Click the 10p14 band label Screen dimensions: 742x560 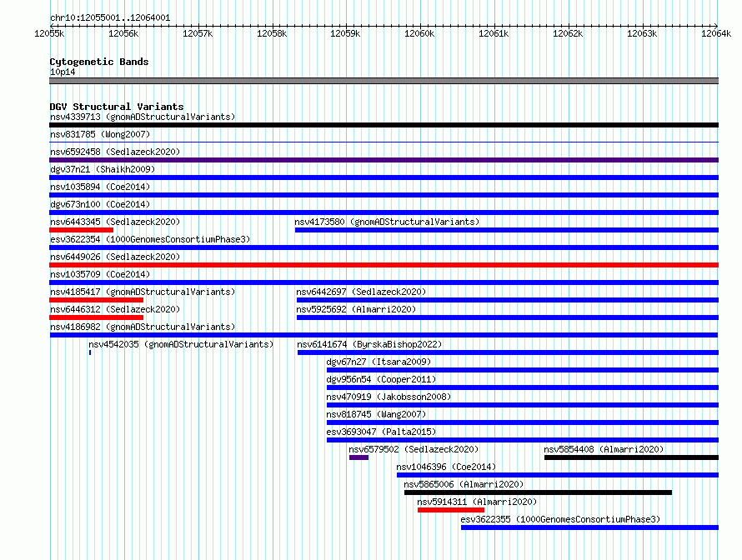(x=63, y=72)
